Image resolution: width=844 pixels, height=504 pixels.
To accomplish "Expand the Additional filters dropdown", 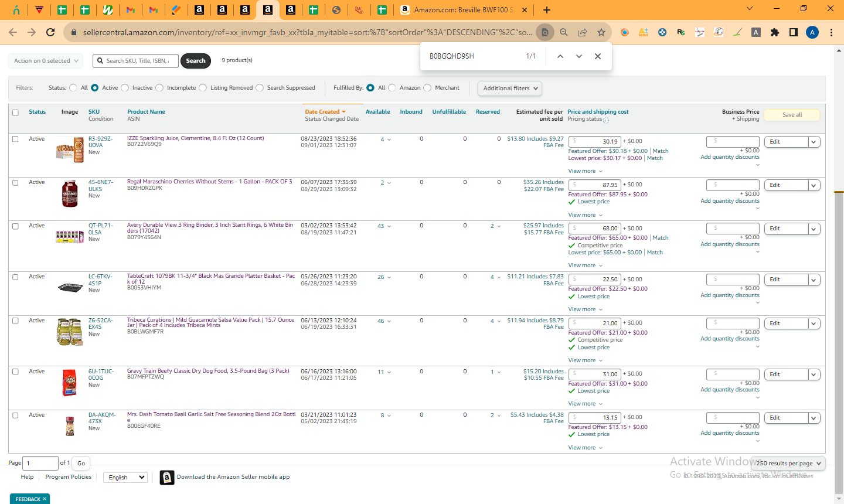I will point(510,88).
